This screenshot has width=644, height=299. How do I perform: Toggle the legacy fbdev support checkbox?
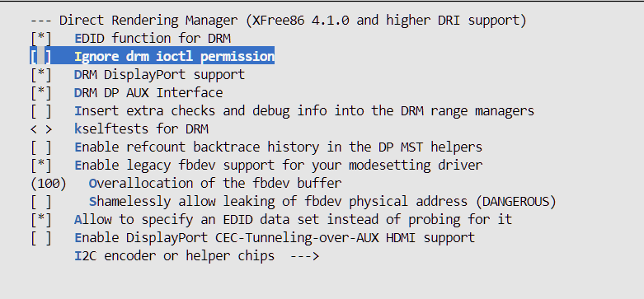click(41, 166)
